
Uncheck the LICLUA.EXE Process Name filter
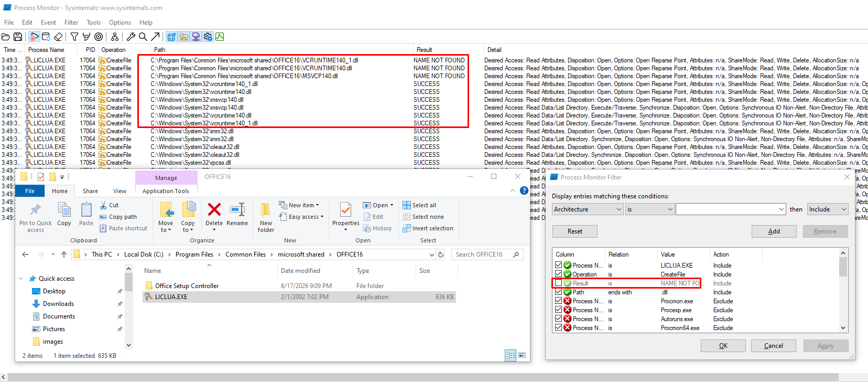click(559, 266)
